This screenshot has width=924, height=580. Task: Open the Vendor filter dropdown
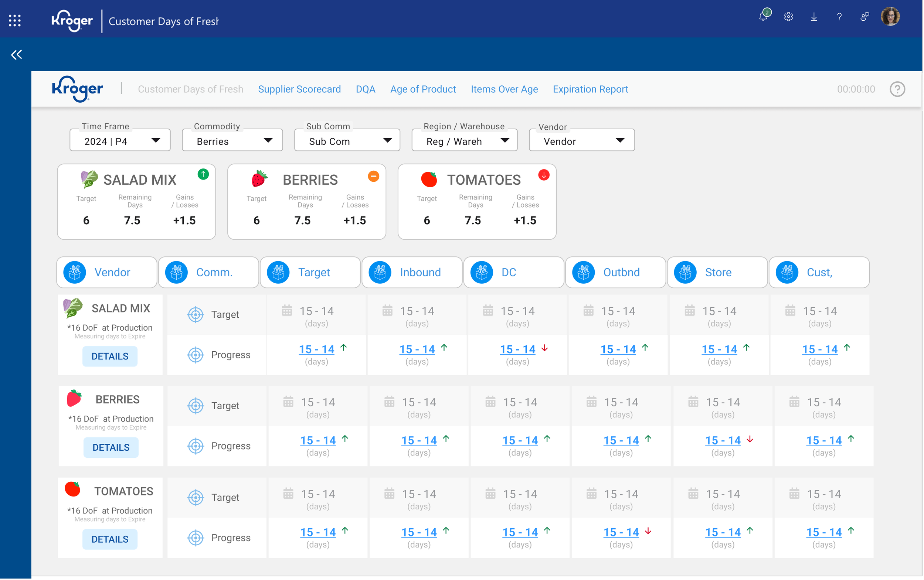pos(582,140)
